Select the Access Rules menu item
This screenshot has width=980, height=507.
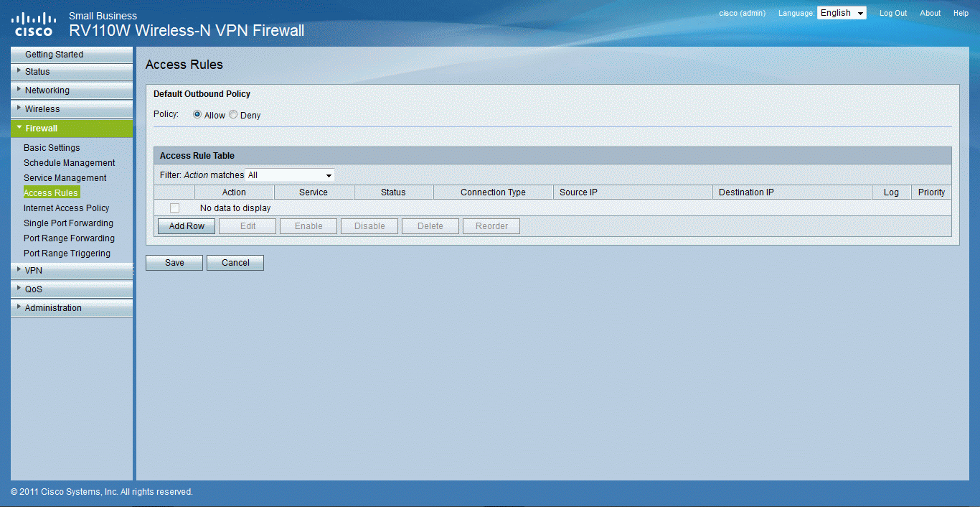pos(51,193)
